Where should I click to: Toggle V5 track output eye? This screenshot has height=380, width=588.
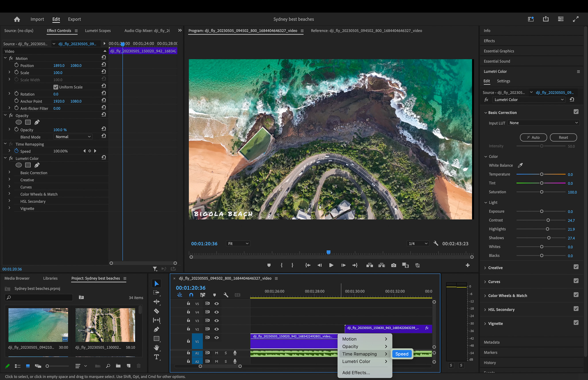(x=216, y=303)
